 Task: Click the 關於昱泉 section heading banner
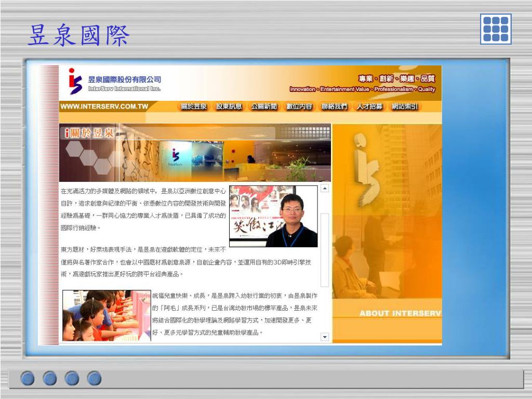(x=90, y=132)
